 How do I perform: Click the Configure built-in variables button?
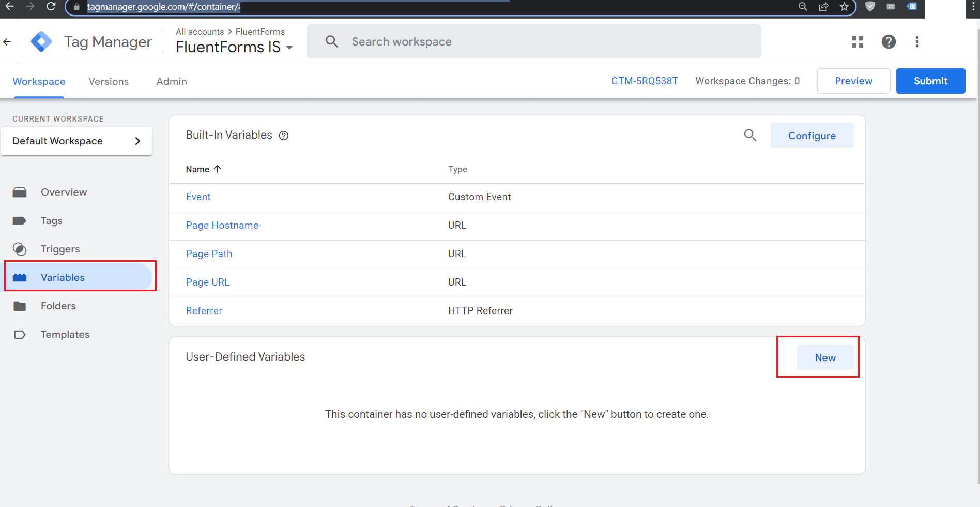pyautogui.click(x=811, y=136)
